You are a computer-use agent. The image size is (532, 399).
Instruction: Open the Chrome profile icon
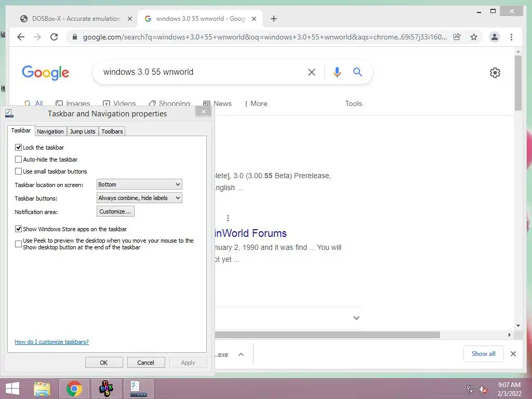pos(495,37)
